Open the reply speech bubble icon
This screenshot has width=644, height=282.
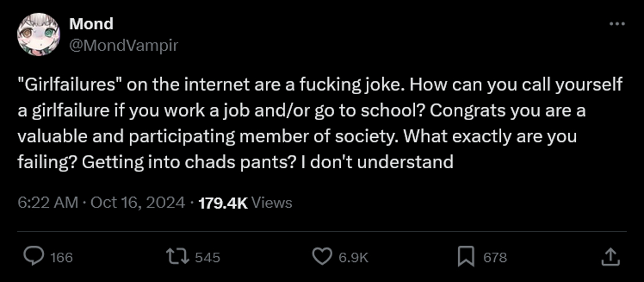coord(34,257)
